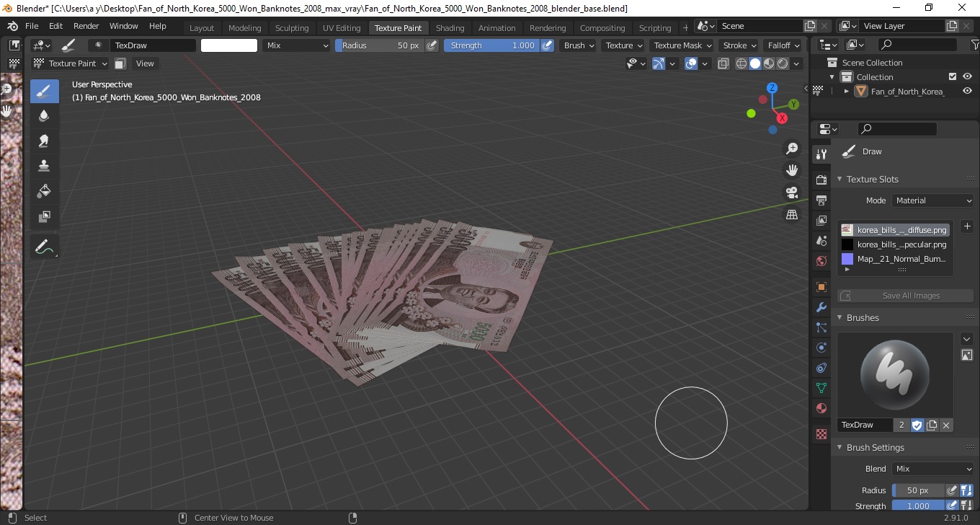Image resolution: width=980 pixels, height=525 pixels.
Task: Select the Annotate tool
Action: (x=45, y=247)
